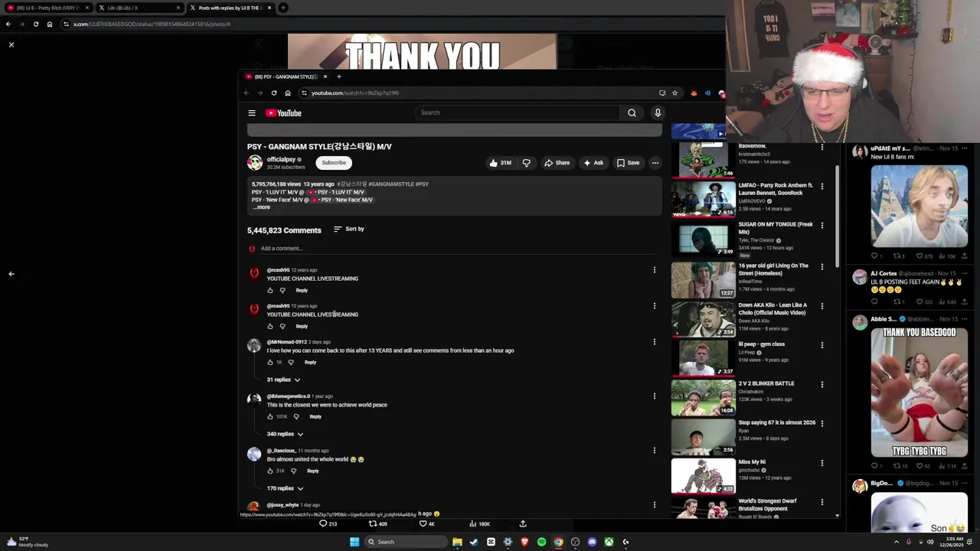This screenshot has height=551, width=980.
Task: Start voice search with microphone icon
Action: 657,113
